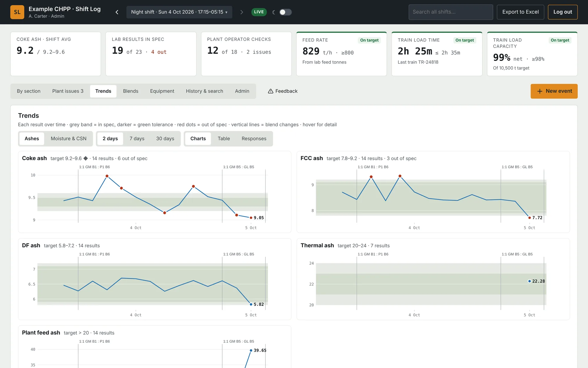The image size is (588, 368).
Task: Click the SL app logo badge
Action: click(17, 12)
